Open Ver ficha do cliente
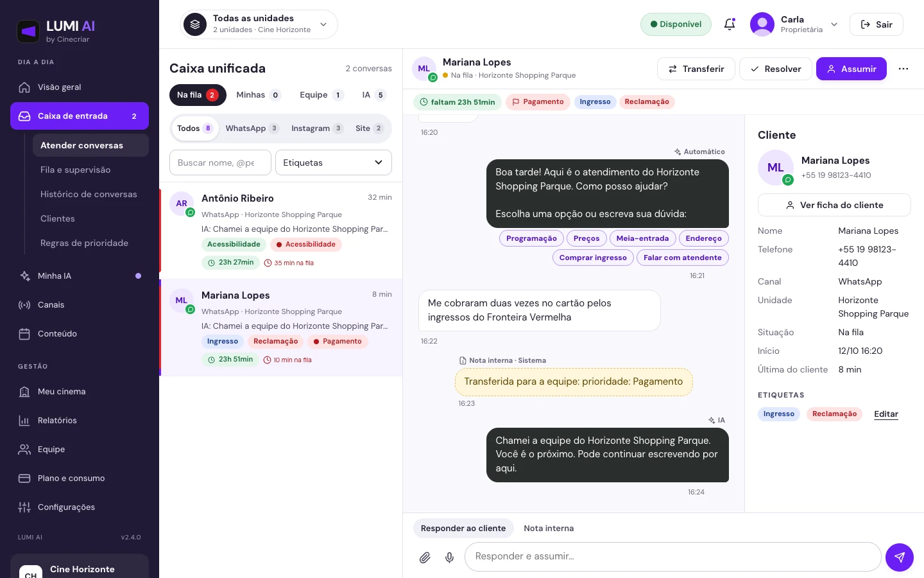This screenshot has width=924, height=578. (834, 205)
